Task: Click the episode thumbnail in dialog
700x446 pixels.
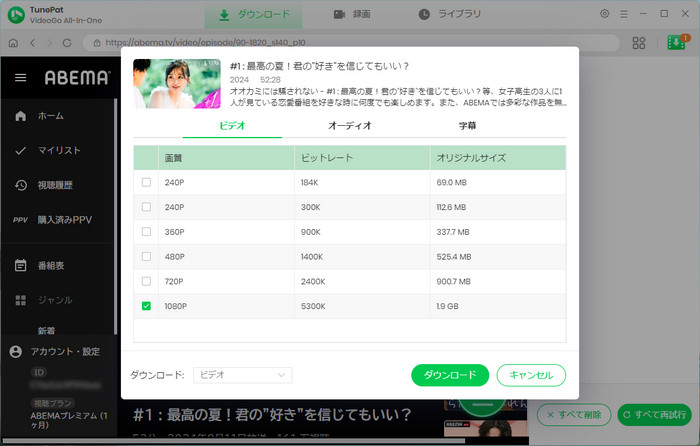Action: [x=177, y=84]
